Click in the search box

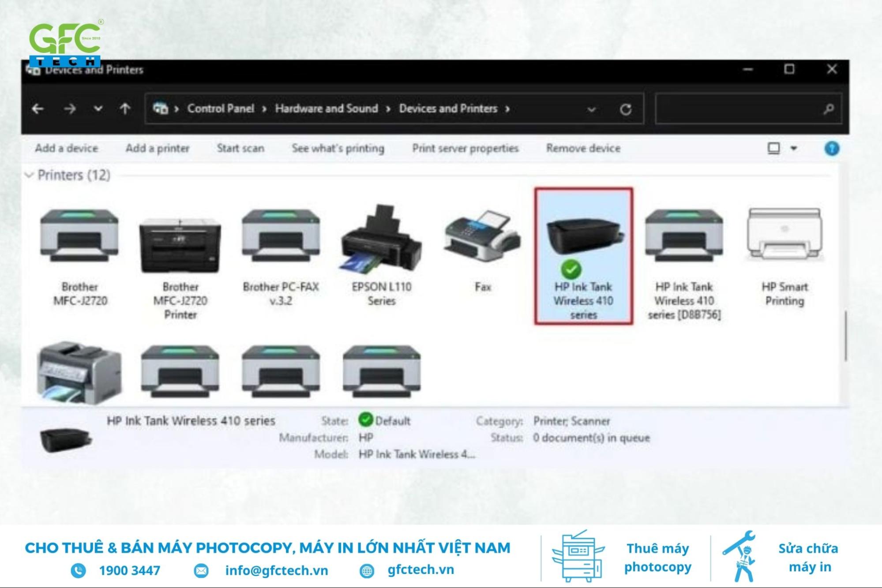pyautogui.click(x=748, y=109)
